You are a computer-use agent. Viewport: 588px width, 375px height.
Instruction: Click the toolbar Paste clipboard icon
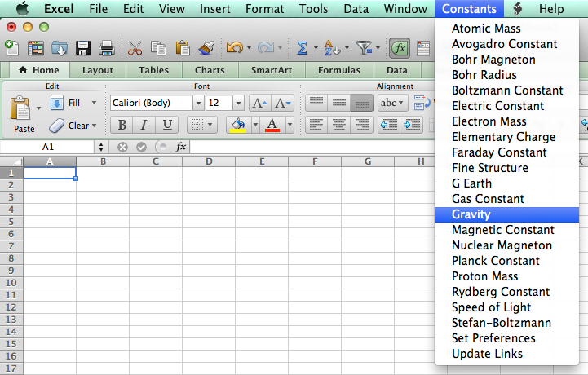182,48
